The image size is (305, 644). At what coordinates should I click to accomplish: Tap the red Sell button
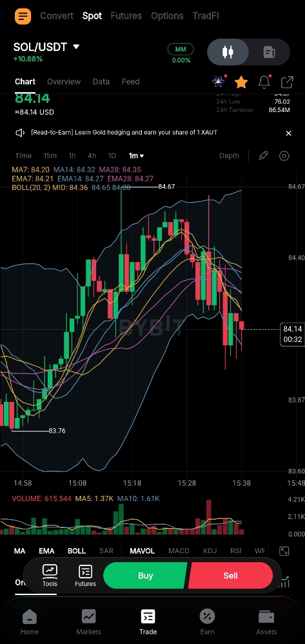pyautogui.click(x=230, y=575)
